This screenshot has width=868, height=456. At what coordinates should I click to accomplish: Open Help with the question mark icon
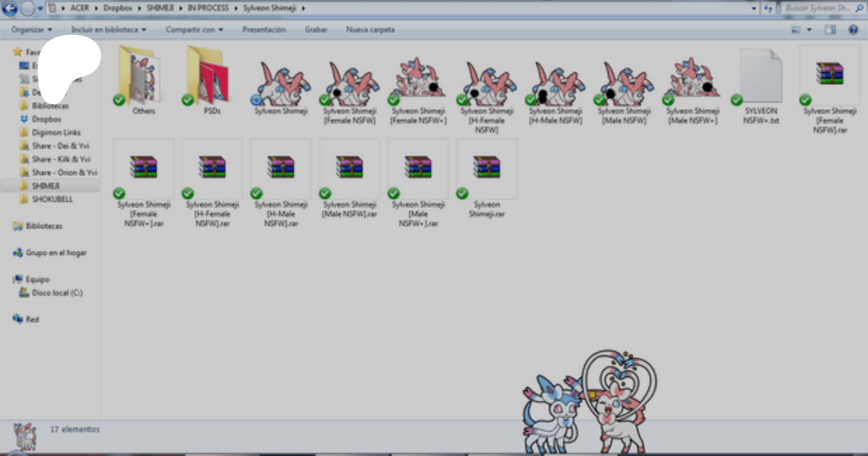853,30
